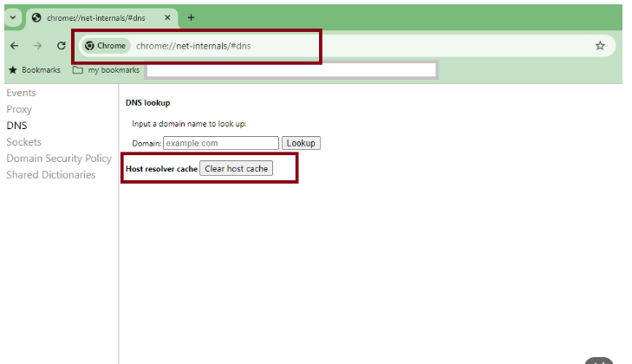Bookmark this page with star icon
The width and height of the screenshot is (632, 364).
(600, 46)
